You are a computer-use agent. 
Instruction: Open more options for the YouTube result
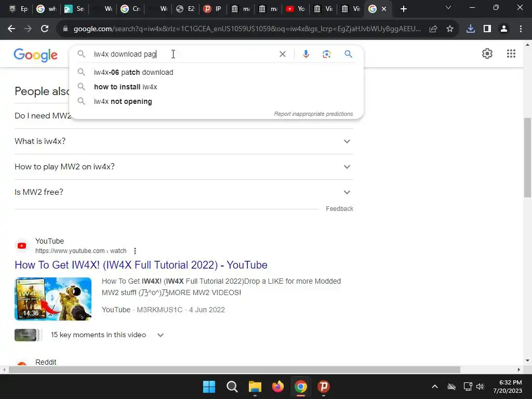pos(135,251)
